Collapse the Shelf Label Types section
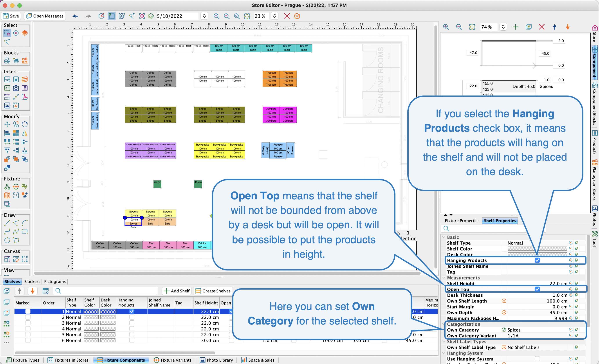 444,341
